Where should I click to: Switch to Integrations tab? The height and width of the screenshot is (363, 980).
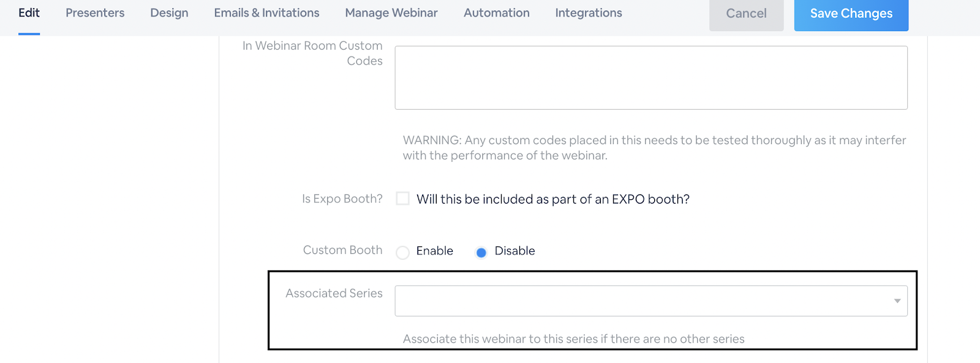pos(588,13)
